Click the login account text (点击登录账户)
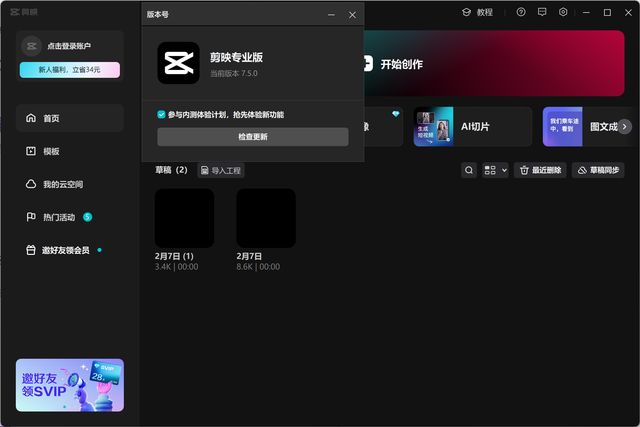The image size is (640, 427). [x=69, y=46]
